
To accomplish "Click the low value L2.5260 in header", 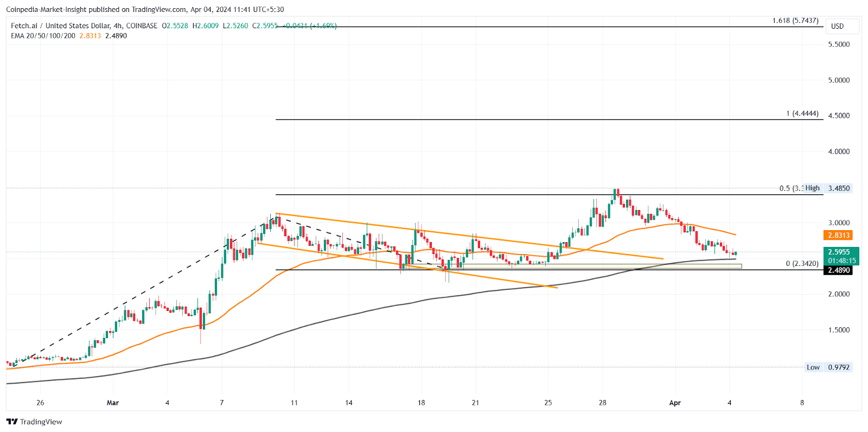I will click(235, 26).
